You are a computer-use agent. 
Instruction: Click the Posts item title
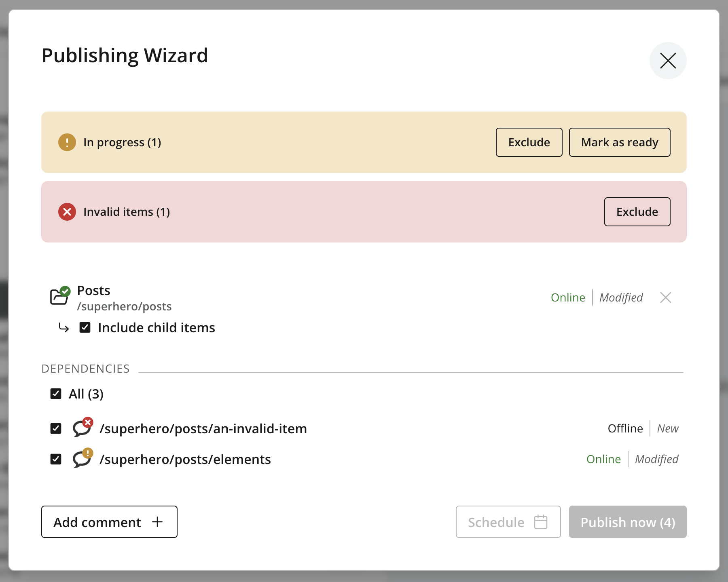tap(93, 290)
